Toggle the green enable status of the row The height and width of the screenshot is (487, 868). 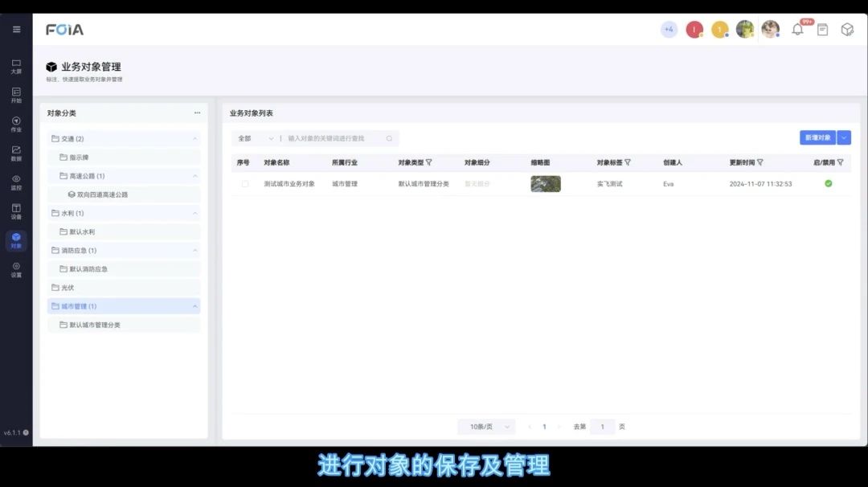[829, 183]
